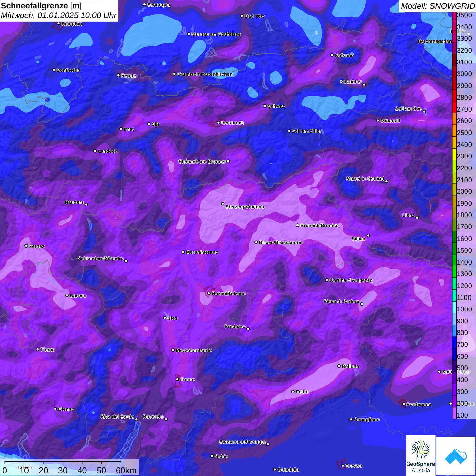Screen dimensions: 476x476
Task: Click the Belluno location dot
Action: (x=339, y=366)
